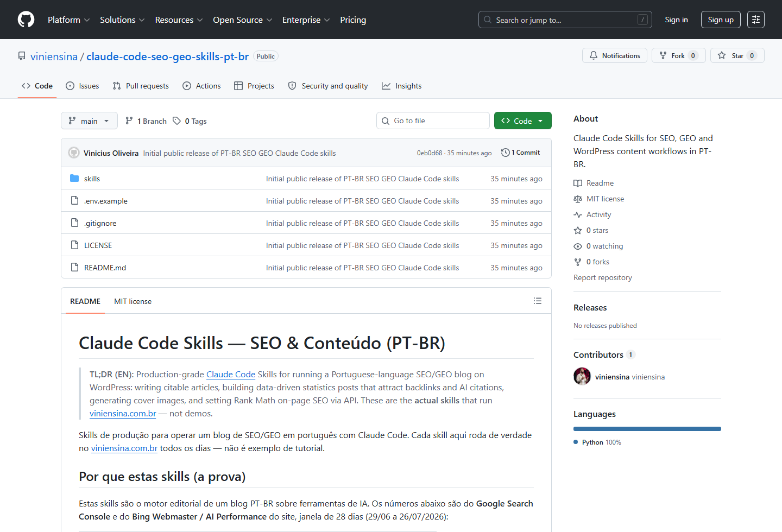This screenshot has width=782, height=532.
Task: Open the GitHub homepage via the logo icon
Action: click(x=26, y=20)
